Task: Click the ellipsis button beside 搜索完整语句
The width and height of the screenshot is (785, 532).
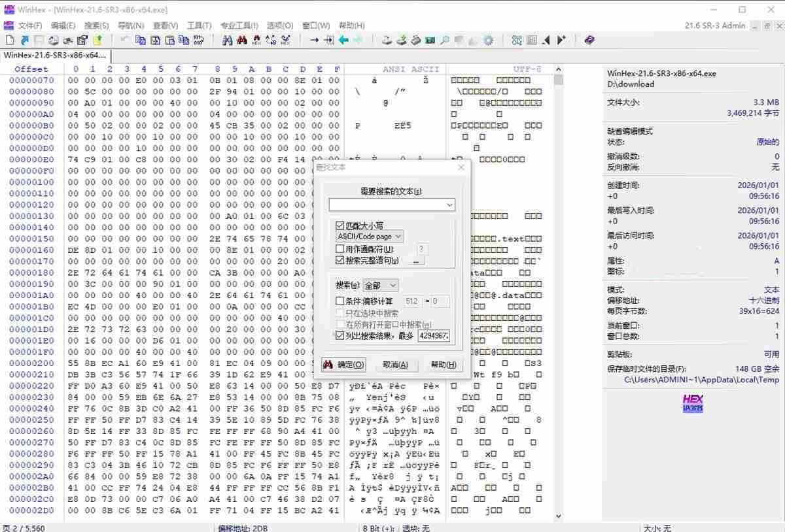Action: [416, 260]
